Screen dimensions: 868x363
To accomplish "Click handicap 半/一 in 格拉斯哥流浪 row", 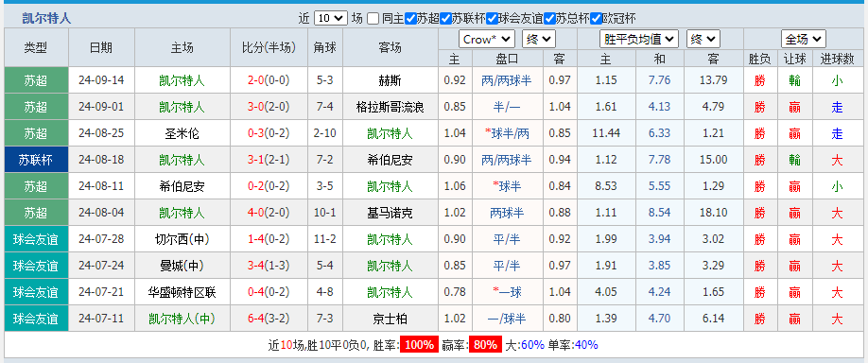I will (x=507, y=107).
